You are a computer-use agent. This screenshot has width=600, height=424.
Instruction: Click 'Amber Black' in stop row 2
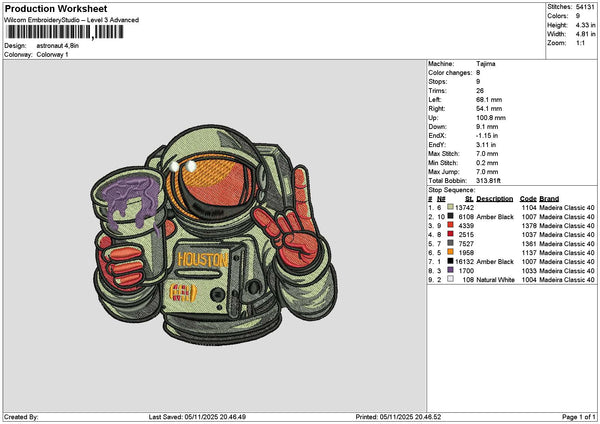(x=495, y=217)
